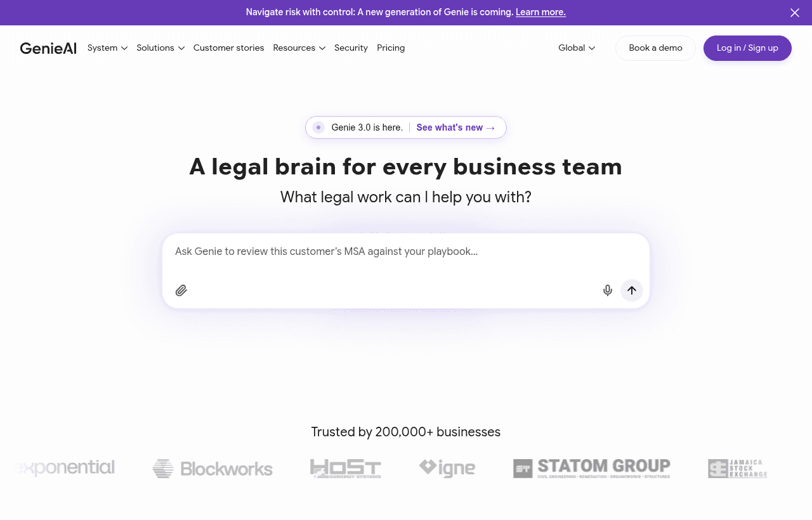812x520 pixels.
Task: Click the Blockworks logo
Action: [x=213, y=469]
